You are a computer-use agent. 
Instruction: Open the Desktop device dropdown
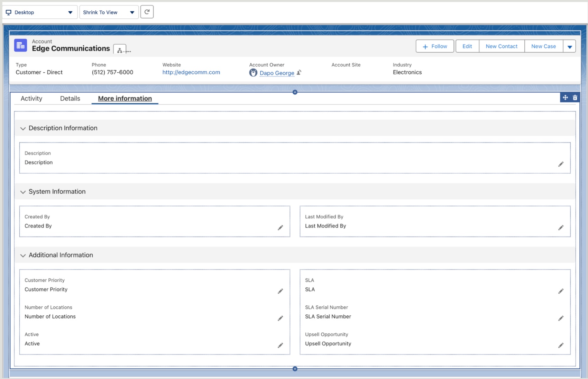click(39, 12)
